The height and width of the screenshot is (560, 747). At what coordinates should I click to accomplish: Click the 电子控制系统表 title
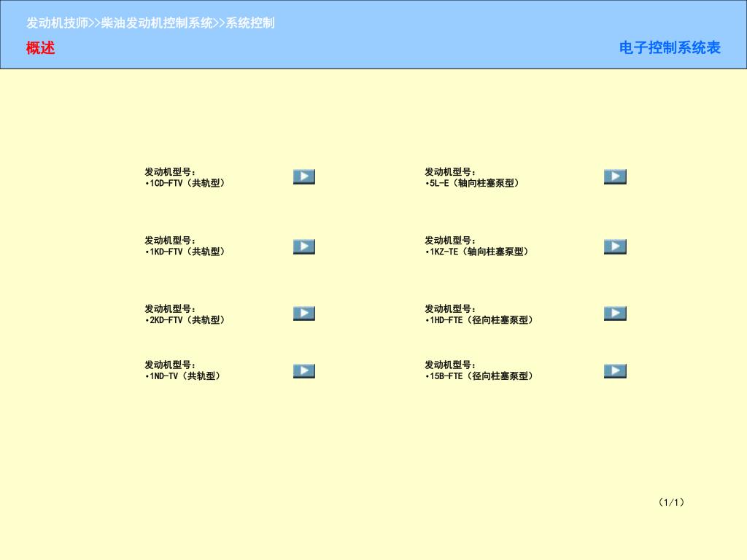[670, 47]
